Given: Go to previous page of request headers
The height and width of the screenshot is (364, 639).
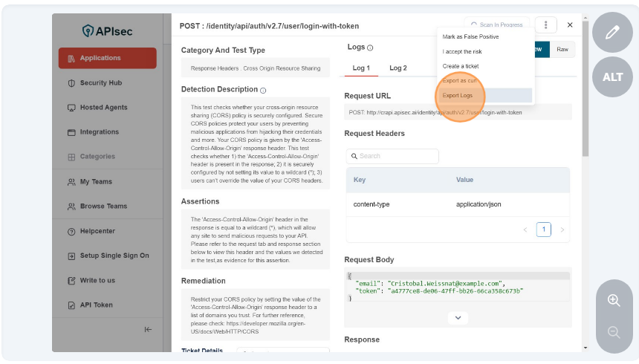Looking at the screenshot, I should [526, 230].
